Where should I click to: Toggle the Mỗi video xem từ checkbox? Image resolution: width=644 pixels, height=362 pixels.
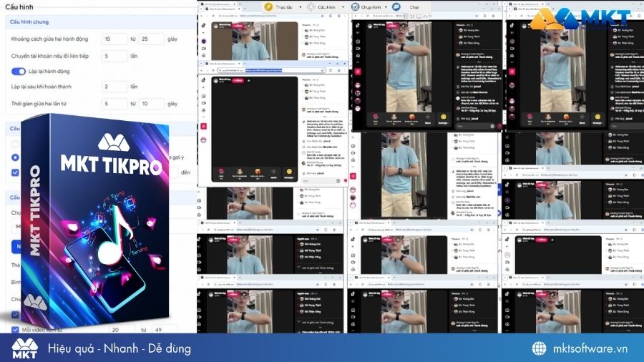[x=15, y=330]
